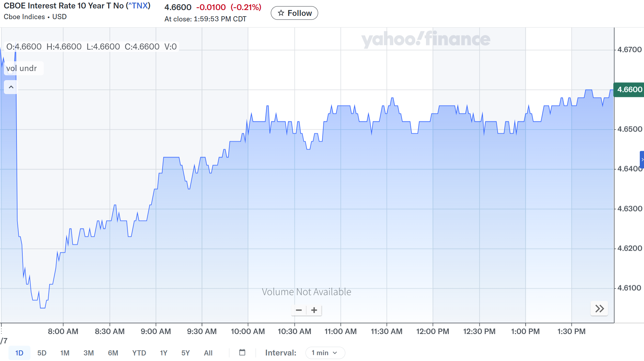The height and width of the screenshot is (361, 644).
Task: Jump to latest data with double-arrow icon
Action: (x=599, y=308)
